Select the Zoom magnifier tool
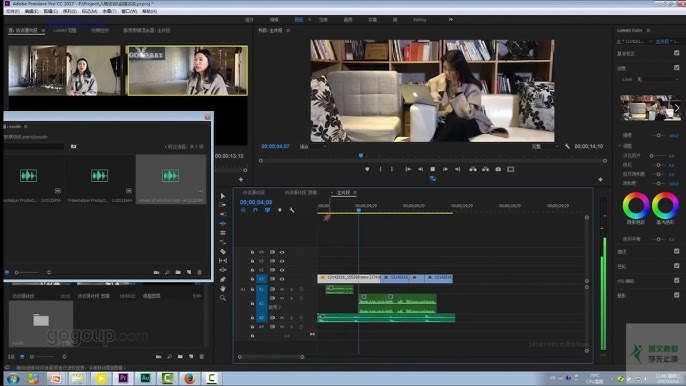This screenshot has width=686, height=386. (x=223, y=298)
